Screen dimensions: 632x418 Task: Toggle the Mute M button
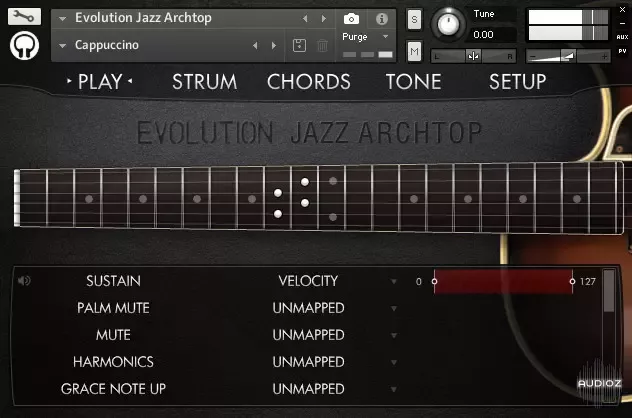tap(414, 51)
